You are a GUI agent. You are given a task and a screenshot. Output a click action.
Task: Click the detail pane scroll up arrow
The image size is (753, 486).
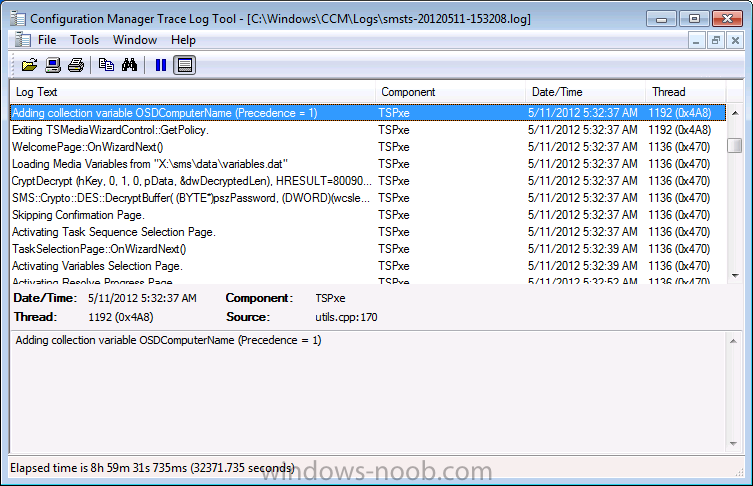point(733,341)
